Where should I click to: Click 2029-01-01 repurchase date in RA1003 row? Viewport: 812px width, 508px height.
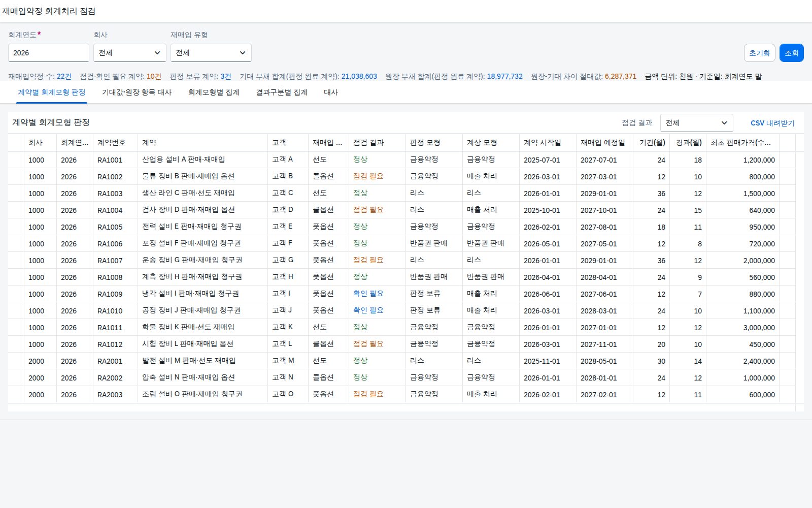pyautogui.click(x=599, y=194)
